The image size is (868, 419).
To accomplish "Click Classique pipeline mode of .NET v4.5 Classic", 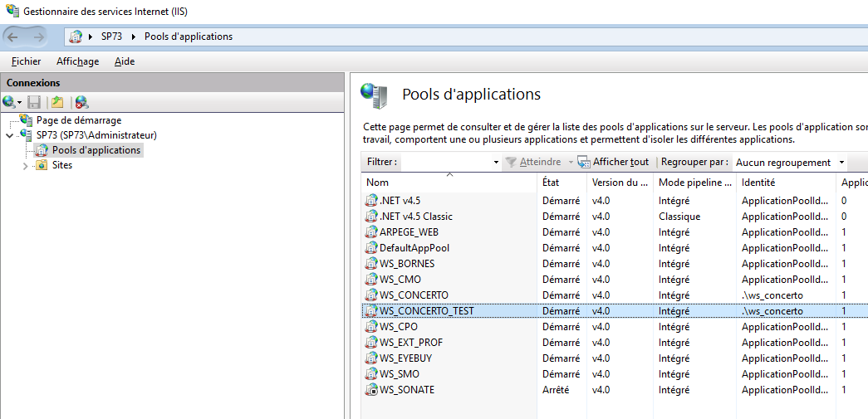I will (x=679, y=216).
